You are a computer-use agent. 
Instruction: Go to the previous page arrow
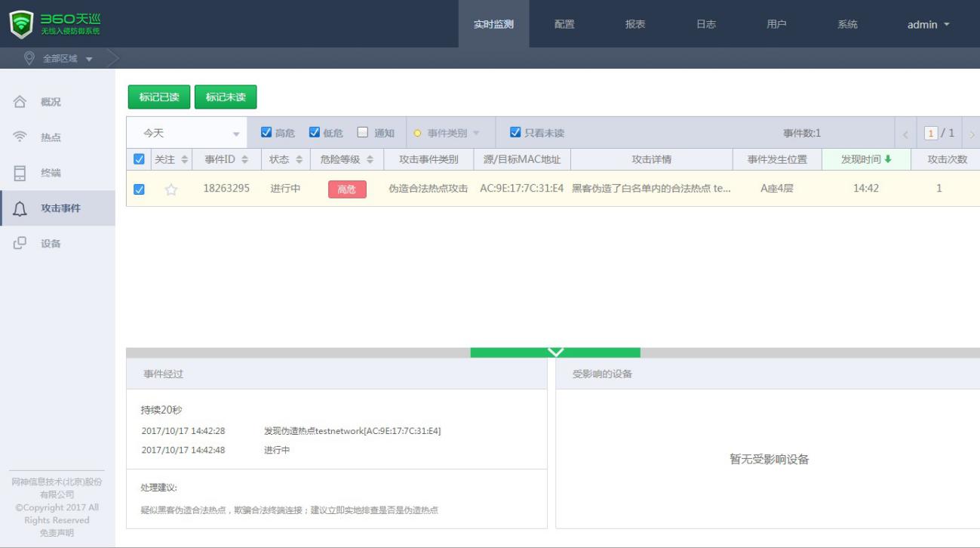click(905, 134)
